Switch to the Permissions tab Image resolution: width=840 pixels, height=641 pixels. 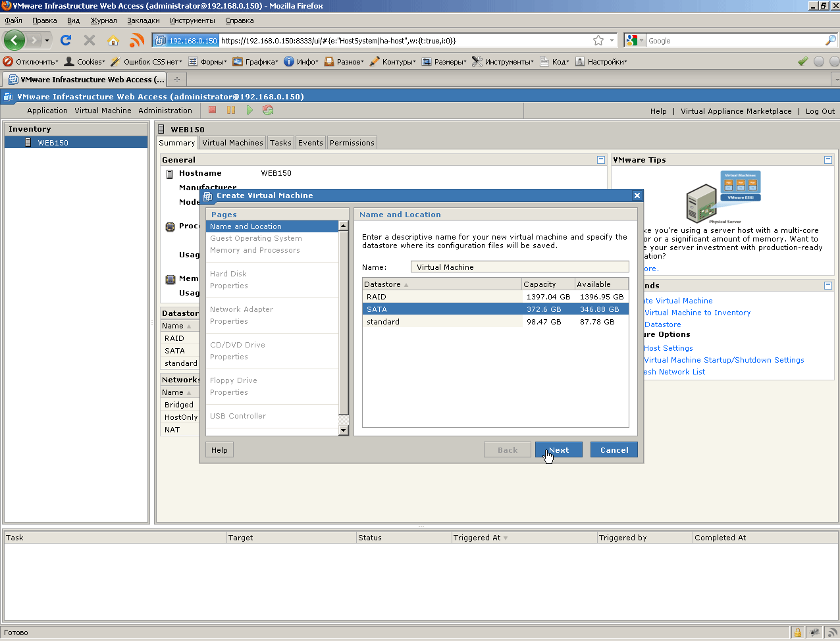tap(352, 143)
